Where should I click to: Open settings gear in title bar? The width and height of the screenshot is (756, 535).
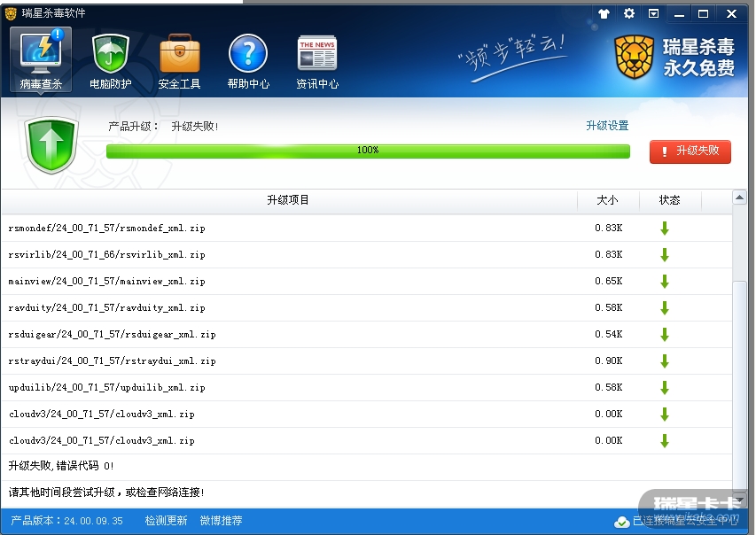click(628, 13)
